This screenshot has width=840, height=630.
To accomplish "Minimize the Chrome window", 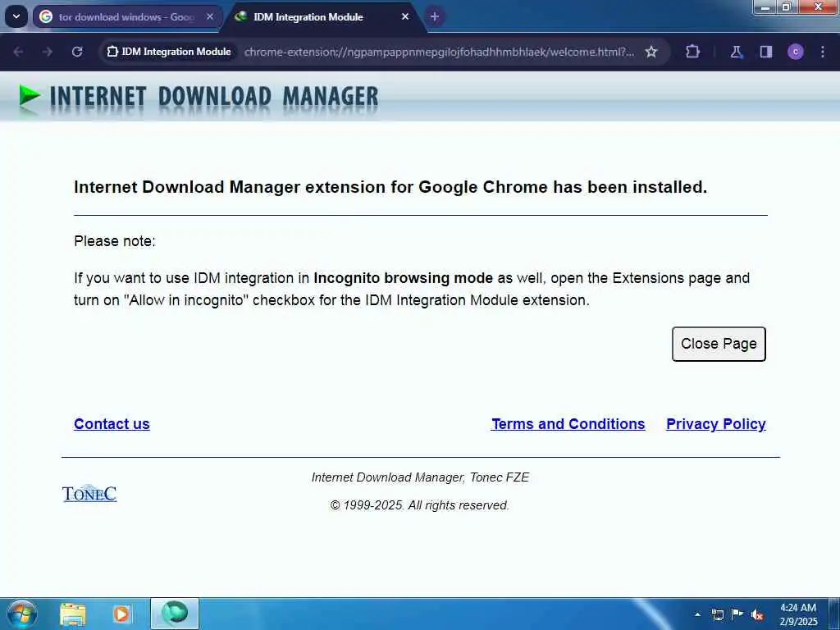I will pyautogui.click(x=765, y=7).
